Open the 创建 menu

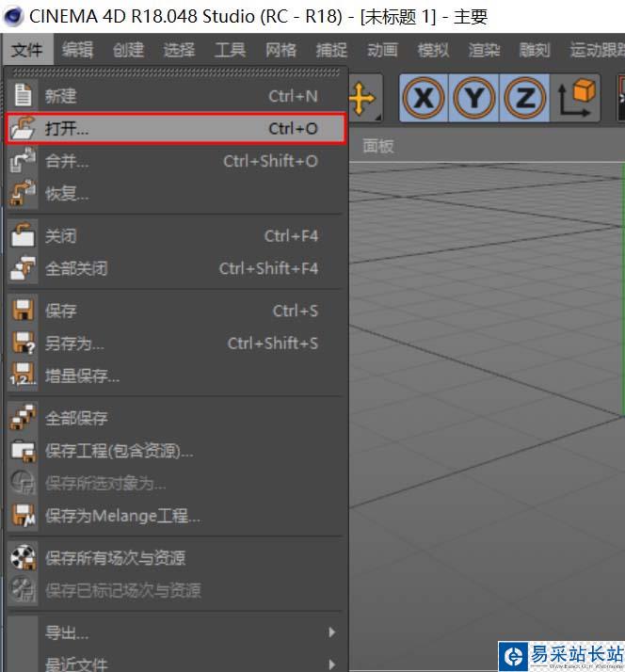128,50
